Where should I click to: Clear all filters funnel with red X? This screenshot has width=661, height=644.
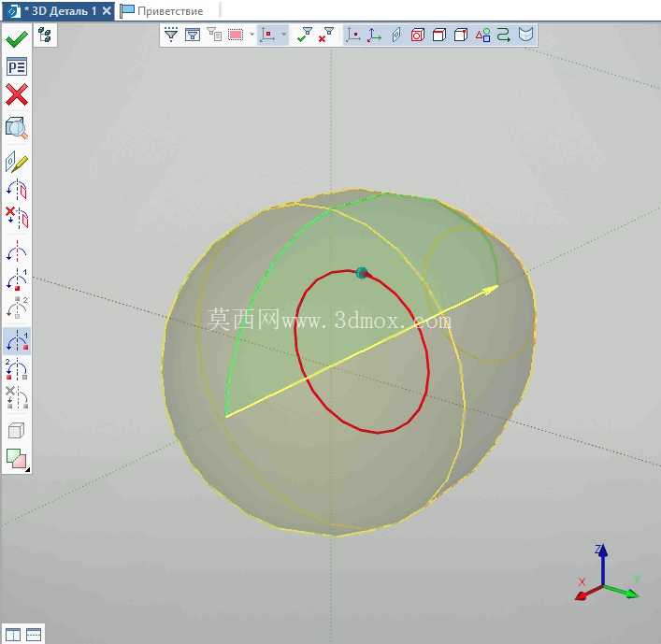(326, 35)
